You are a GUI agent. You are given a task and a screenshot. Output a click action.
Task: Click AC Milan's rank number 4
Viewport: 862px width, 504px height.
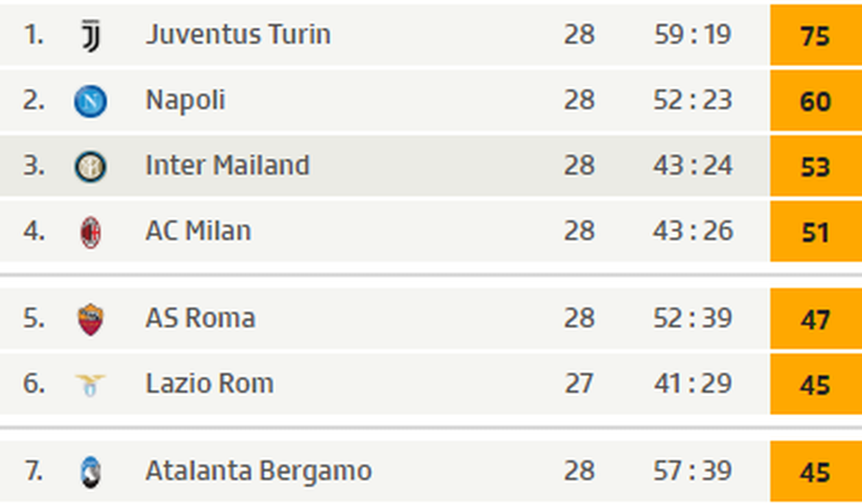(34, 231)
